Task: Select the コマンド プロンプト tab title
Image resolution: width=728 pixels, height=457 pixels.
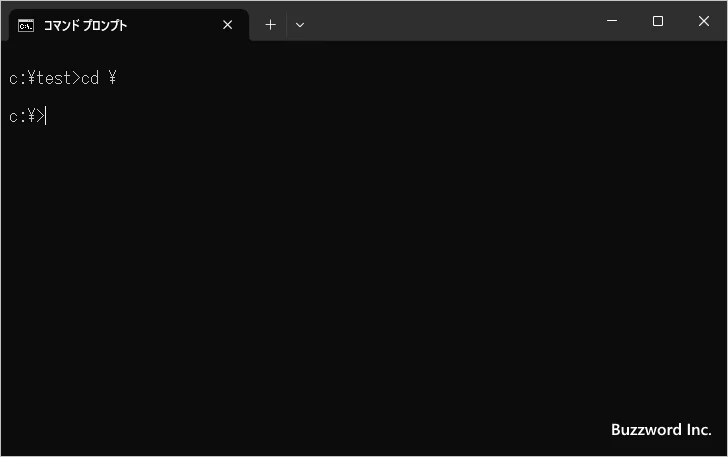Action: coord(85,25)
